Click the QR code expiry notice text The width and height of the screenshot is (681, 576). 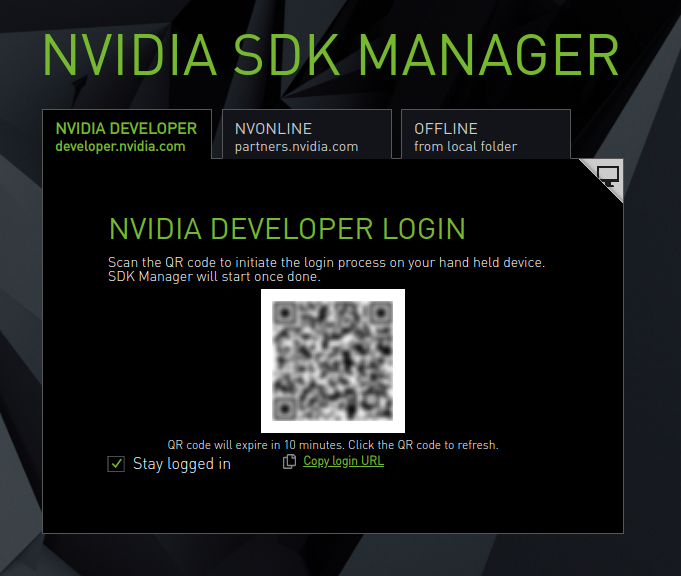point(332,445)
